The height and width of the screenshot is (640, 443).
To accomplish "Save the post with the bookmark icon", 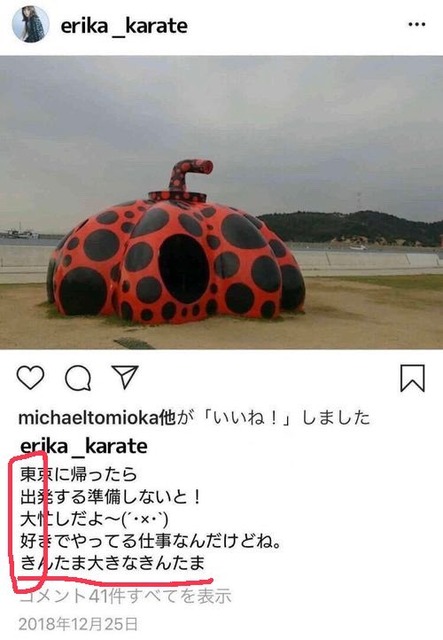I will click(x=412, y=378).
